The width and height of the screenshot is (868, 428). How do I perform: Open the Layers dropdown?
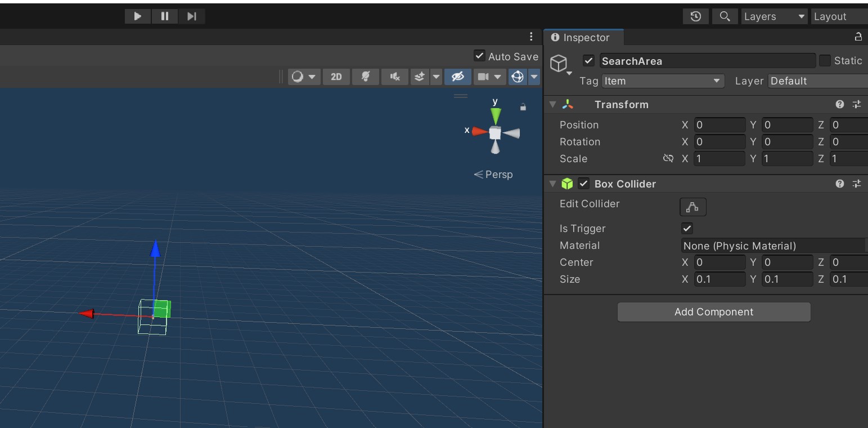[x=774, y=17]
